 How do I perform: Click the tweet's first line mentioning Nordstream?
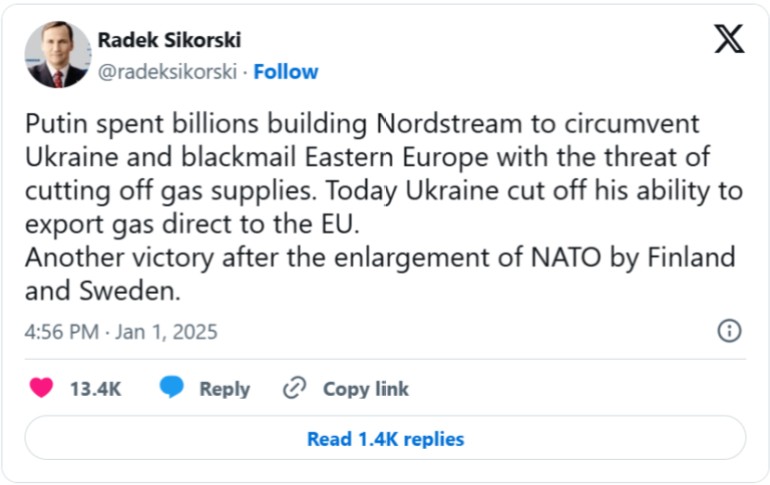click(x=361, y=124)
